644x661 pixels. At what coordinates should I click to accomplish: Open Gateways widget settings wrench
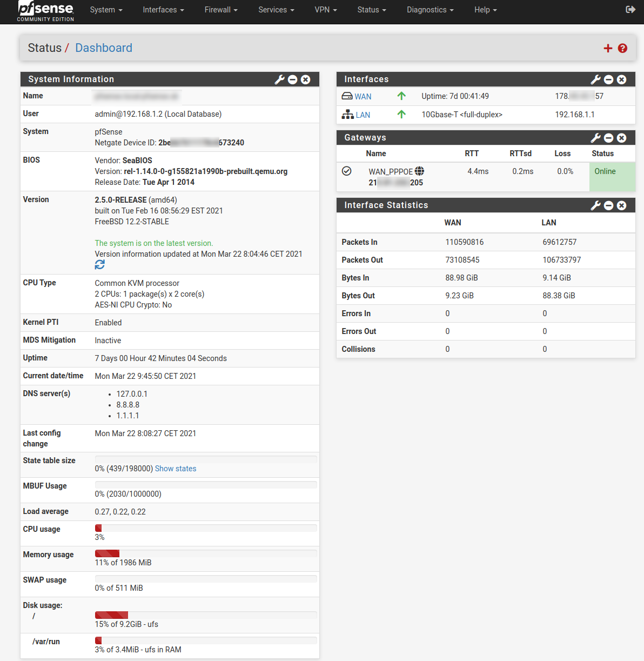595,138
